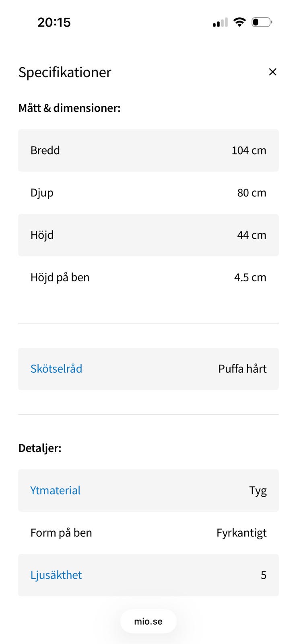Tap the Wi-Fi status icon
This screenshot has height=644, width=297.
coord(239,22)
